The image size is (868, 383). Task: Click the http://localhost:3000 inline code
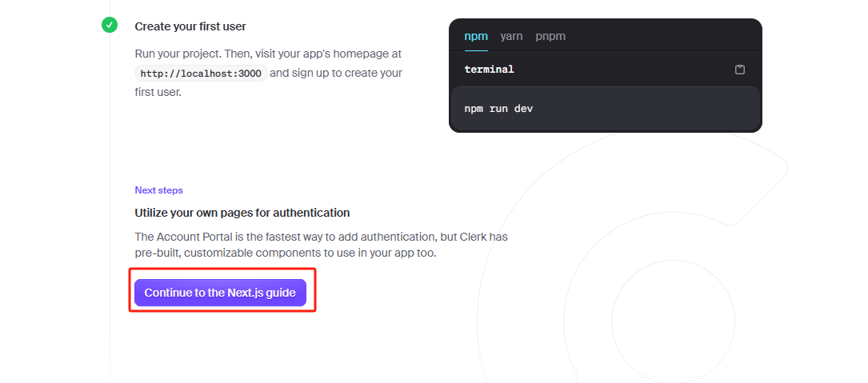point(201,73)
